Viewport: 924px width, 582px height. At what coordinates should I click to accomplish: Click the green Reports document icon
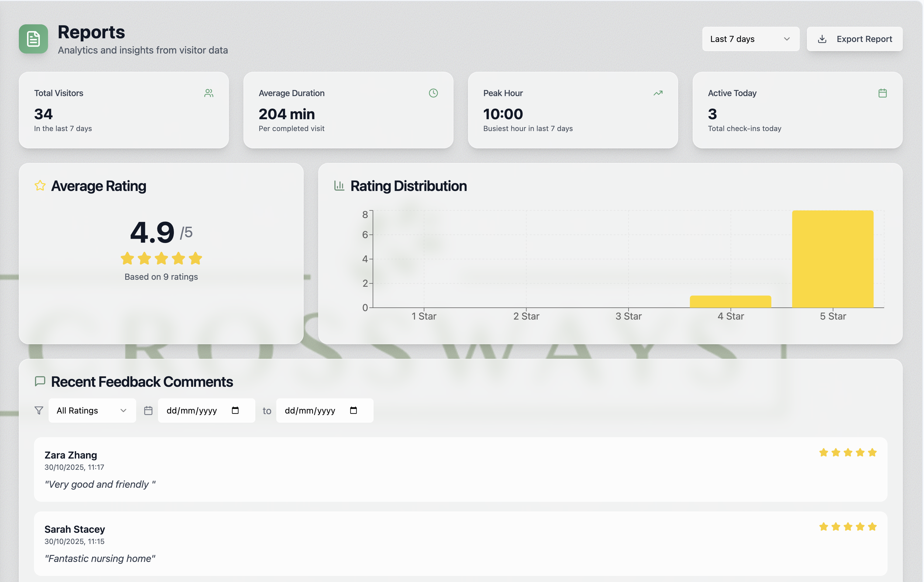[x=33, y=39]
